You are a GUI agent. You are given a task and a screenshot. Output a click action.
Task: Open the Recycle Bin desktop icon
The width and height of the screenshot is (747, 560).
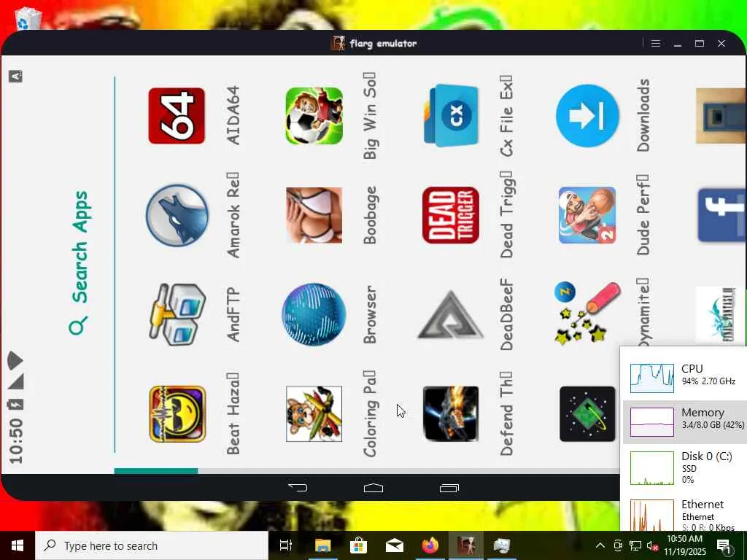pyautogui.click(x=28, y=18)
